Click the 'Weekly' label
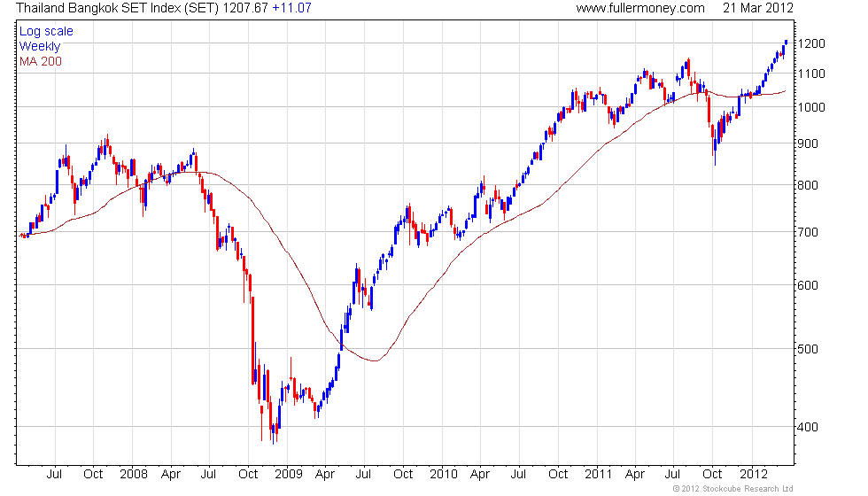 click(39, 46)
